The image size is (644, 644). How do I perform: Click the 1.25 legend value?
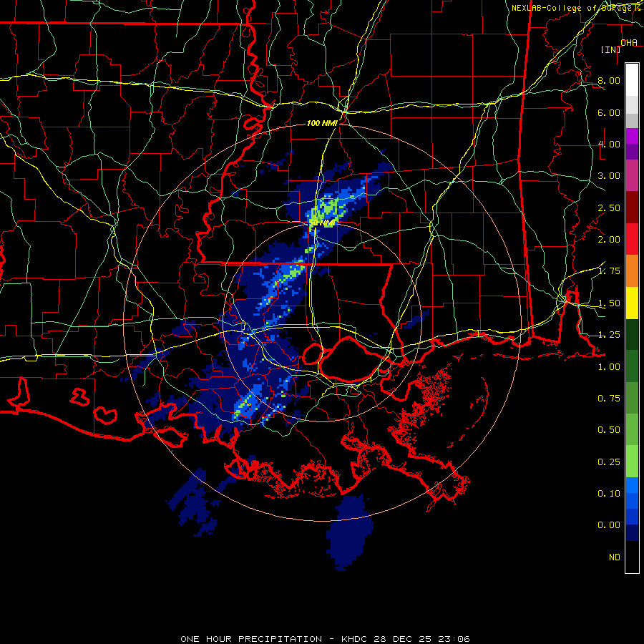point(609,335)
